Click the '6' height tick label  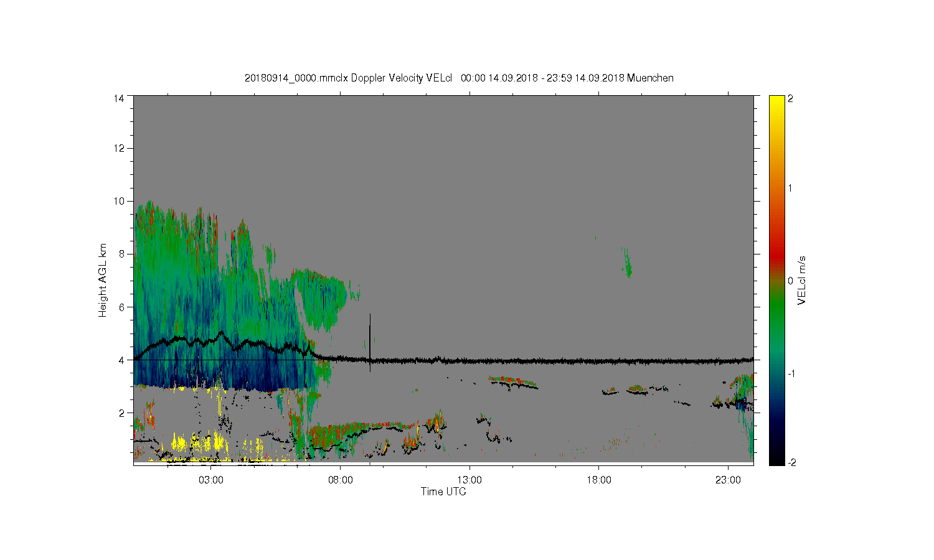click(121, 307)
